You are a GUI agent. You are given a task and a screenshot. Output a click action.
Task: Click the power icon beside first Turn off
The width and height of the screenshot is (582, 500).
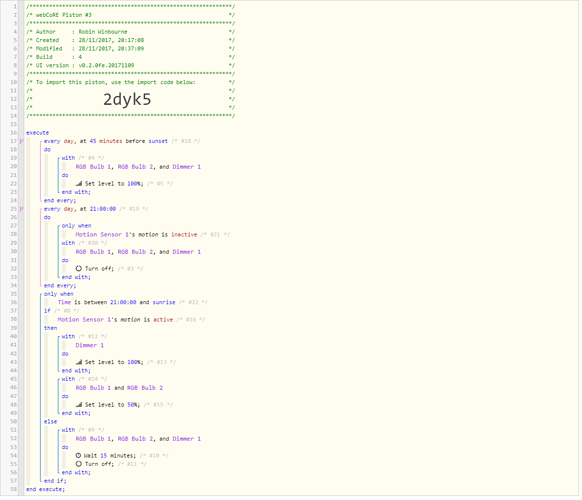79,268
